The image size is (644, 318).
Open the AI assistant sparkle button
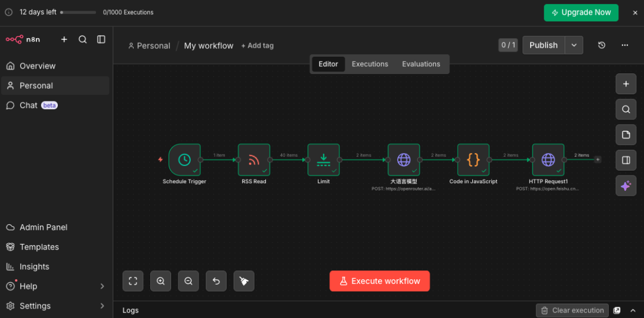click(x=626, y=186)
